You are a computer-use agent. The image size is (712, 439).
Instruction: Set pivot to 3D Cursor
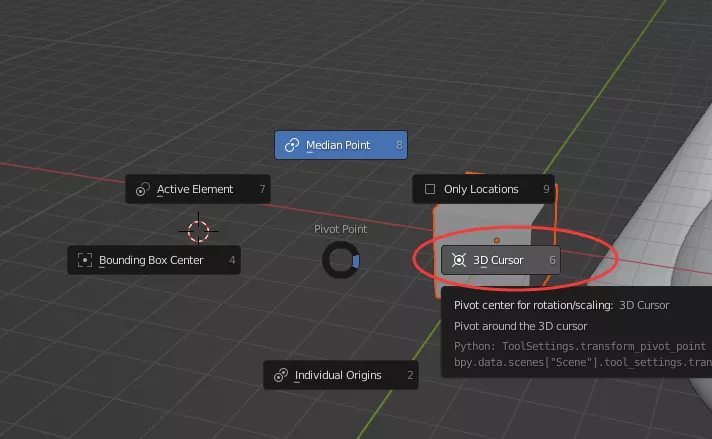[499, 260]
